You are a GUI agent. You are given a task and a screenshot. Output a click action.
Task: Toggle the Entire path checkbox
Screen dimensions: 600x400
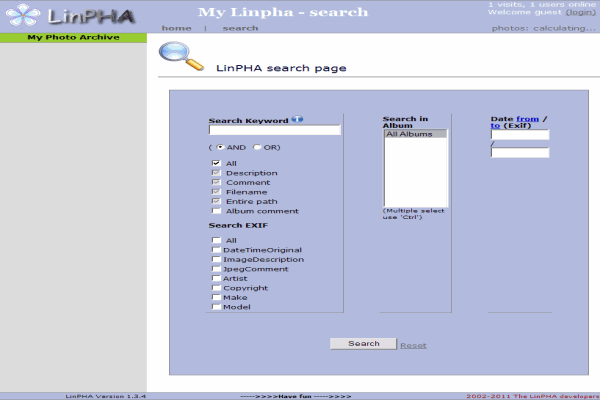click(x=216, y=201)
